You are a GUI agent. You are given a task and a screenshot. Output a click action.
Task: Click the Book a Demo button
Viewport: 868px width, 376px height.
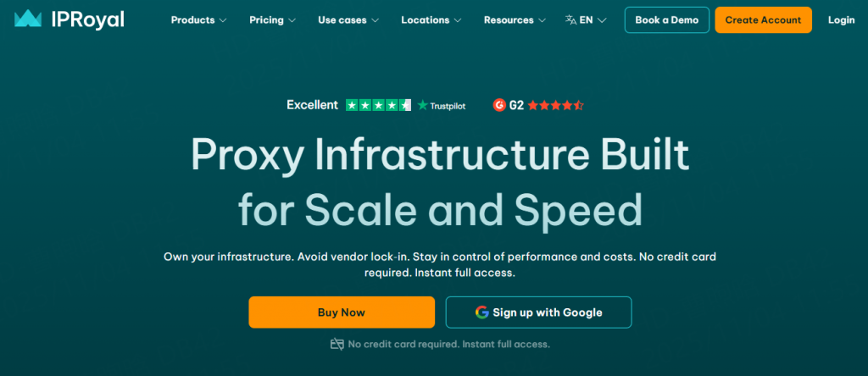[x=667, y=19]
